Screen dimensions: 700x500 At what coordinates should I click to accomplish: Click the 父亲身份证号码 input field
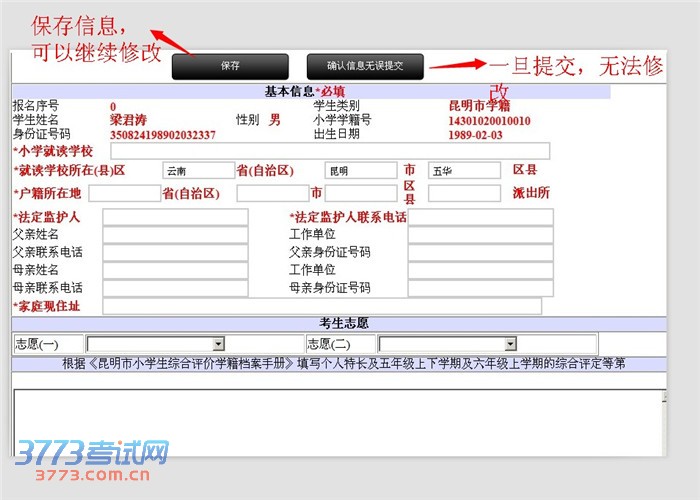pyautogui.click(x=480, y=252)
